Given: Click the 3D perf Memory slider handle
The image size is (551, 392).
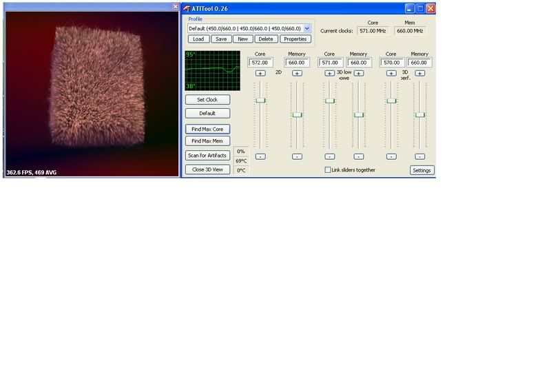Looking at the screenshot, I should 420,115.
